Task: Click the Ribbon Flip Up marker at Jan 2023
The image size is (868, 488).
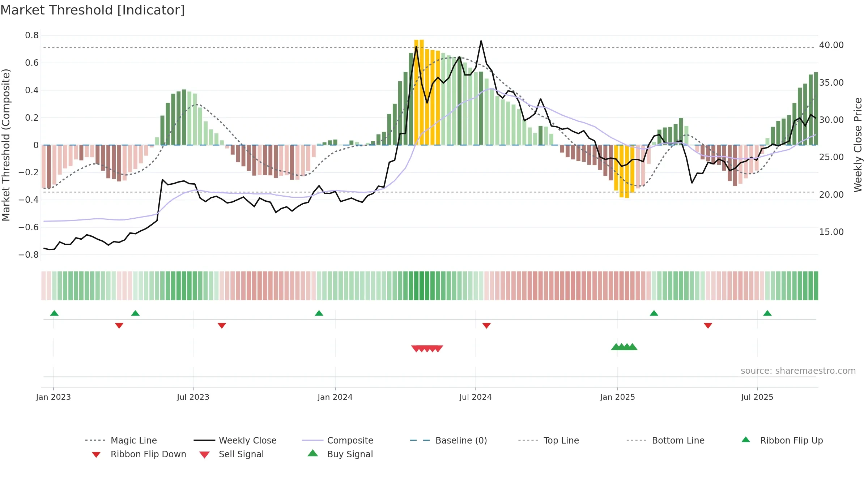Action: (54, 313)
